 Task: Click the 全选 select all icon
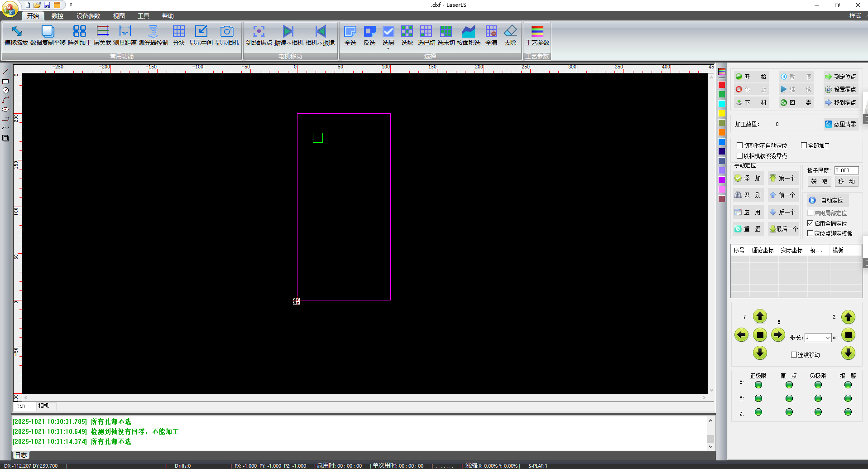click(x=350, y=31)
